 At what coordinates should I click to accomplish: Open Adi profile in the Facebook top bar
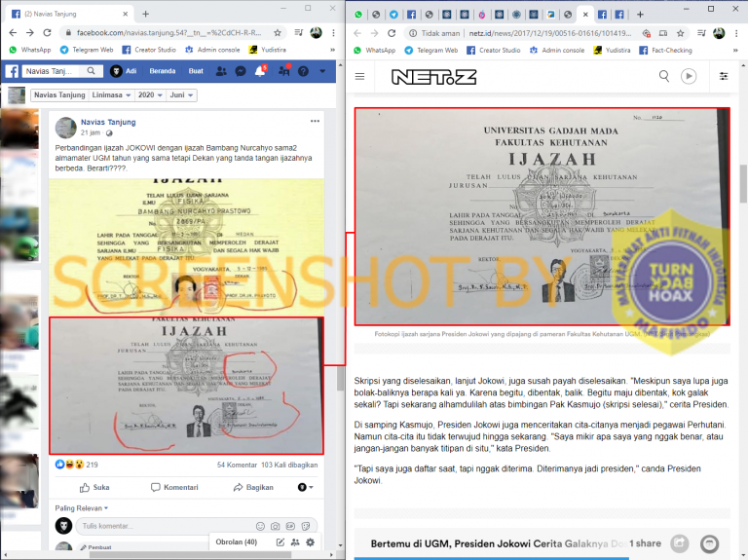coord(124,71)
